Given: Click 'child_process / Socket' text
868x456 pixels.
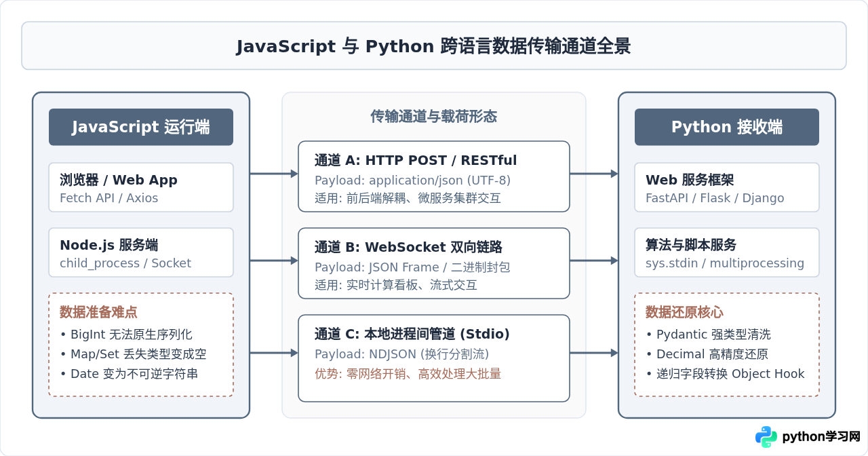Looking at the screenshot, I should [x=125, y=263].
